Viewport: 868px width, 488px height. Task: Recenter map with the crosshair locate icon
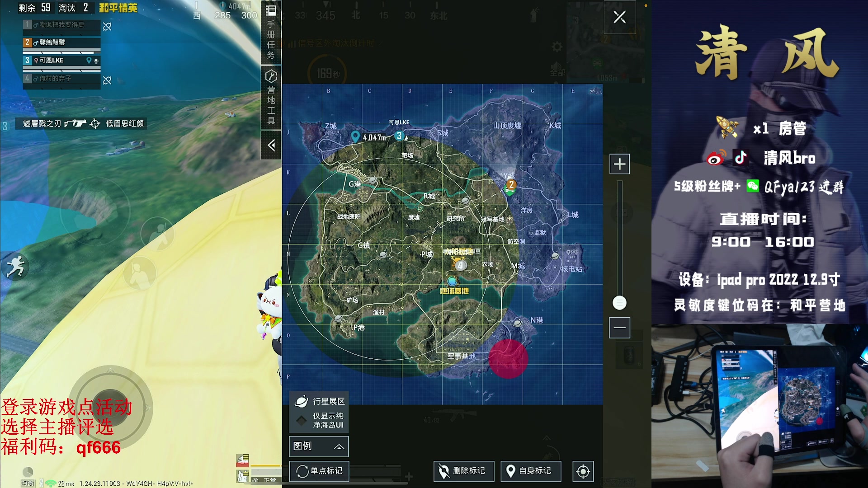tap(583, 472)
